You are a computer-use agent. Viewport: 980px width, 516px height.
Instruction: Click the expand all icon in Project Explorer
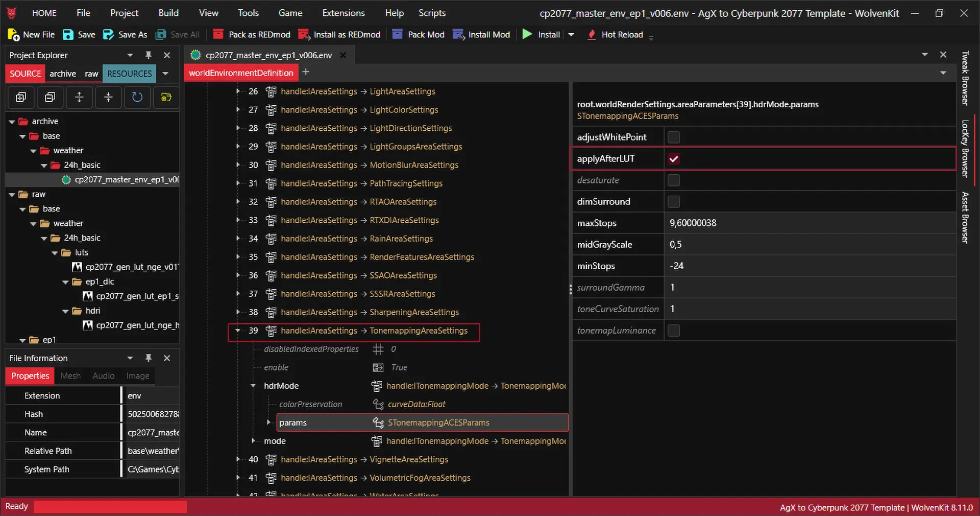(x=21, y=97)
